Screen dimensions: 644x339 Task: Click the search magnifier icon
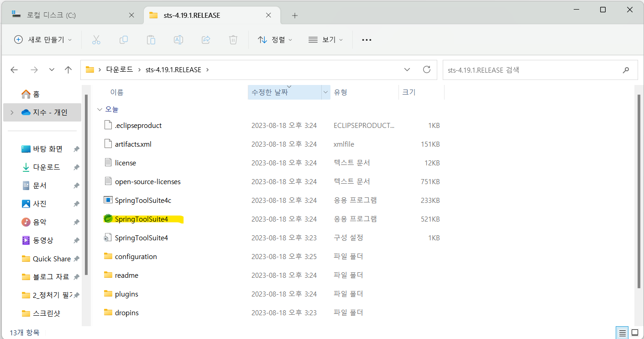tap(626, 70)
